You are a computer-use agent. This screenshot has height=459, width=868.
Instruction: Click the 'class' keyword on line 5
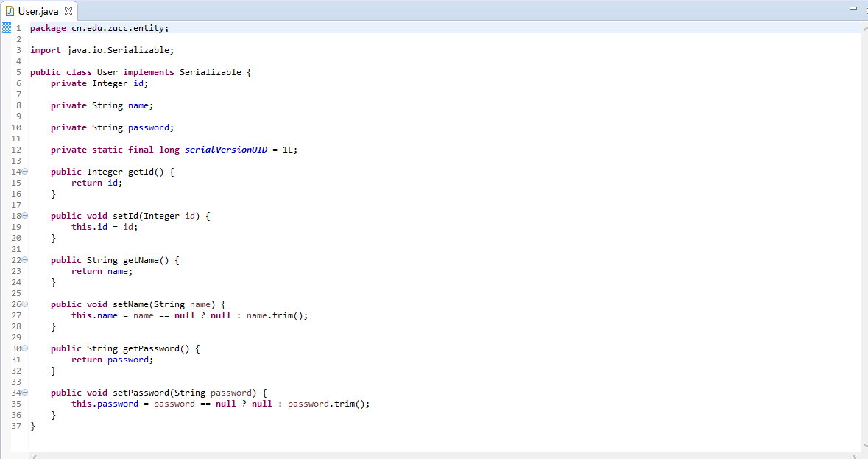coord(80,72)
